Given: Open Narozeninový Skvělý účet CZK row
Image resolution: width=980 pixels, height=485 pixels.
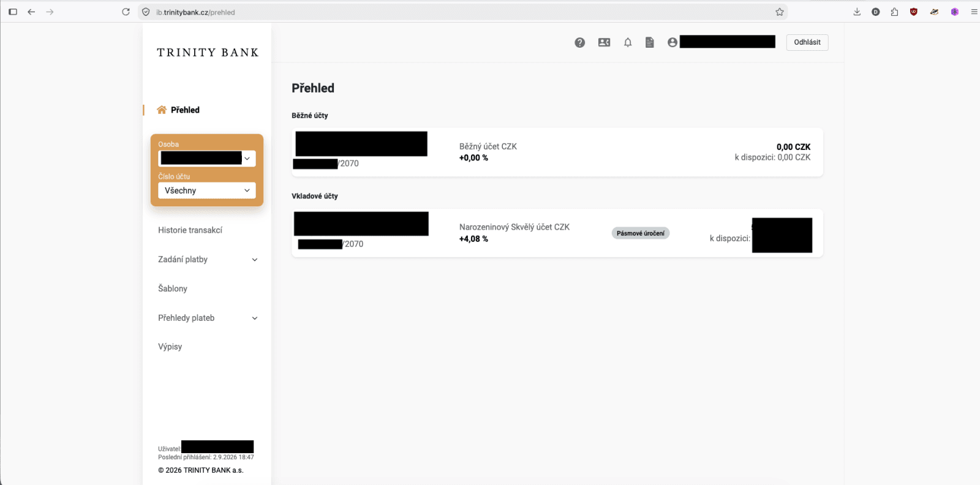Looking at the screenshot, I should [x=557, y=233].
